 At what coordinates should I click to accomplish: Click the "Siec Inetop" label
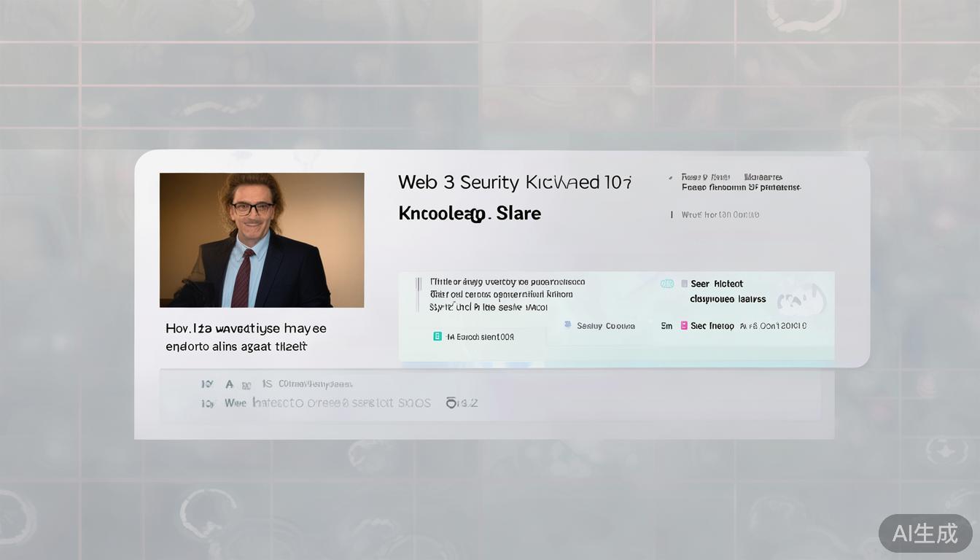[712, 326]
